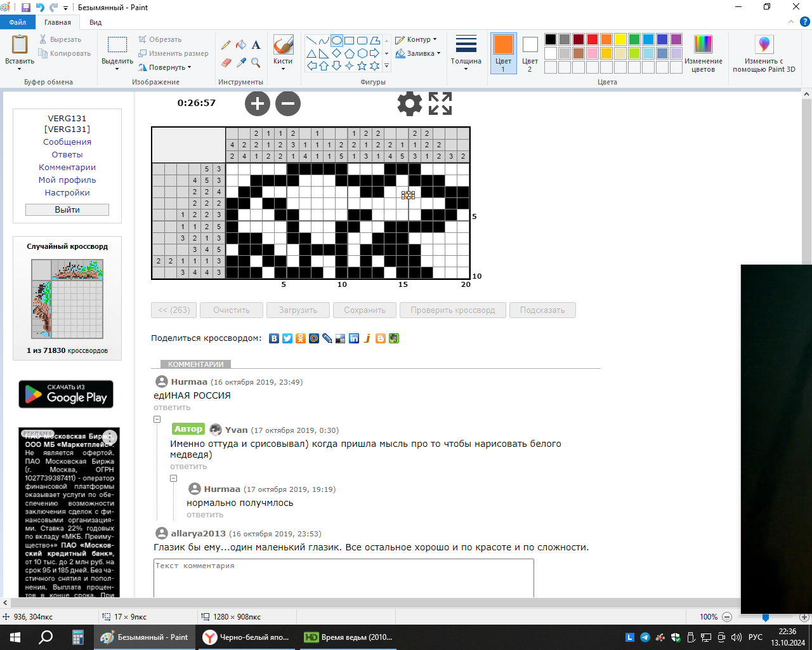
Task: Pick the red color swatch
Action: tap(593, 39)
